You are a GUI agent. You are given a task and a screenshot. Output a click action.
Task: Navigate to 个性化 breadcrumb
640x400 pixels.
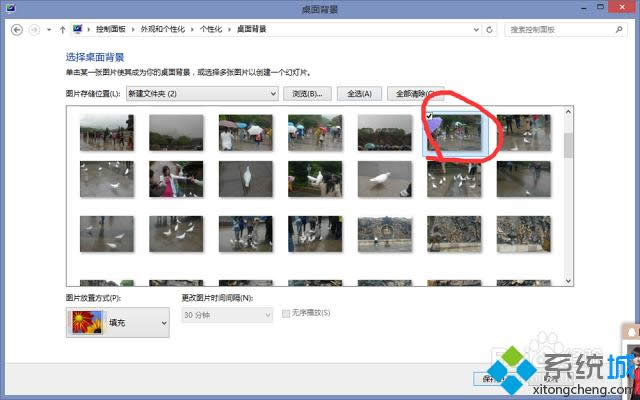point(211,29)
